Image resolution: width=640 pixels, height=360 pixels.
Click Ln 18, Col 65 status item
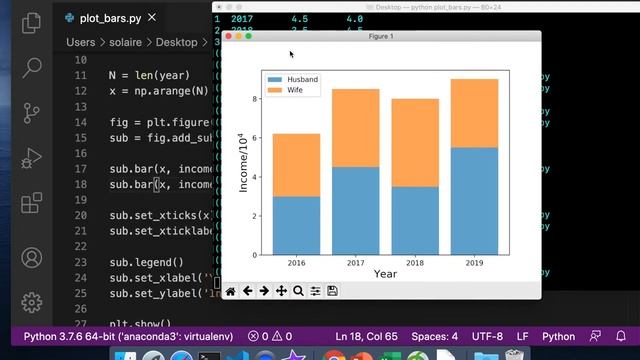click(x=366, y=336)
